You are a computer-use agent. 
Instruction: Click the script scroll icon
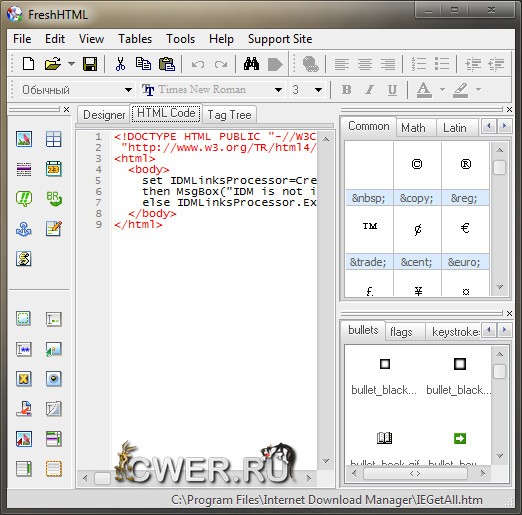tap(24, 259)
